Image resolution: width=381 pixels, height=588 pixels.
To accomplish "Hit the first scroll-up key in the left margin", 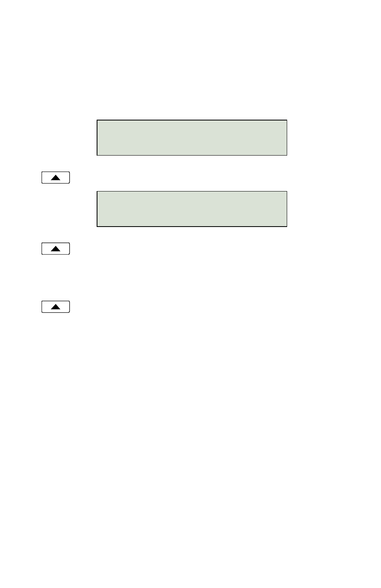I will [56, 178].
